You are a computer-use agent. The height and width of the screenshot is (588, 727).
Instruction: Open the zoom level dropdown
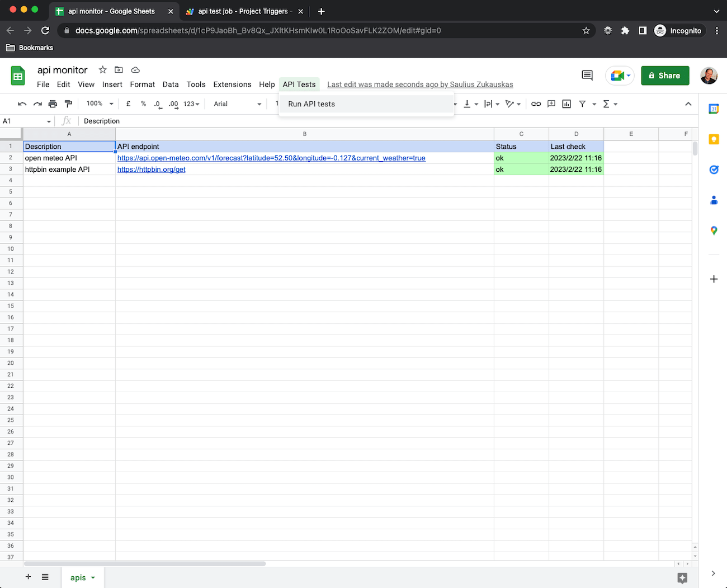tap(98, 104)
